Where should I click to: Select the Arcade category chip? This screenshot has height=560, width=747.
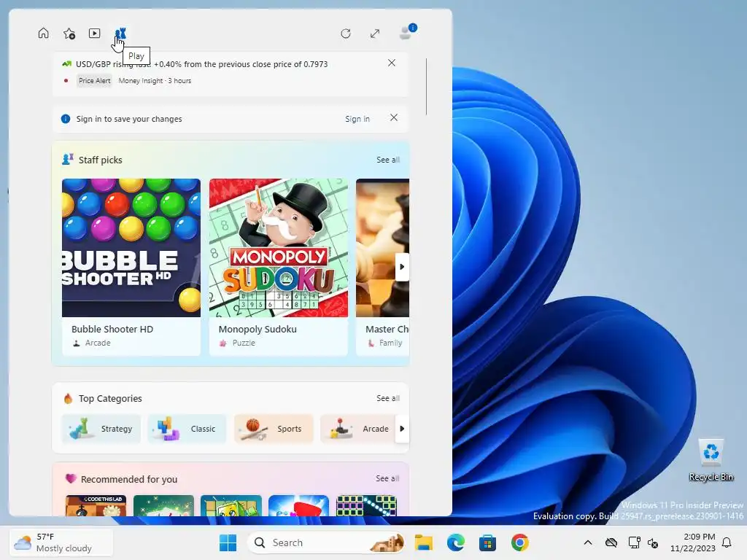[358, 429]
